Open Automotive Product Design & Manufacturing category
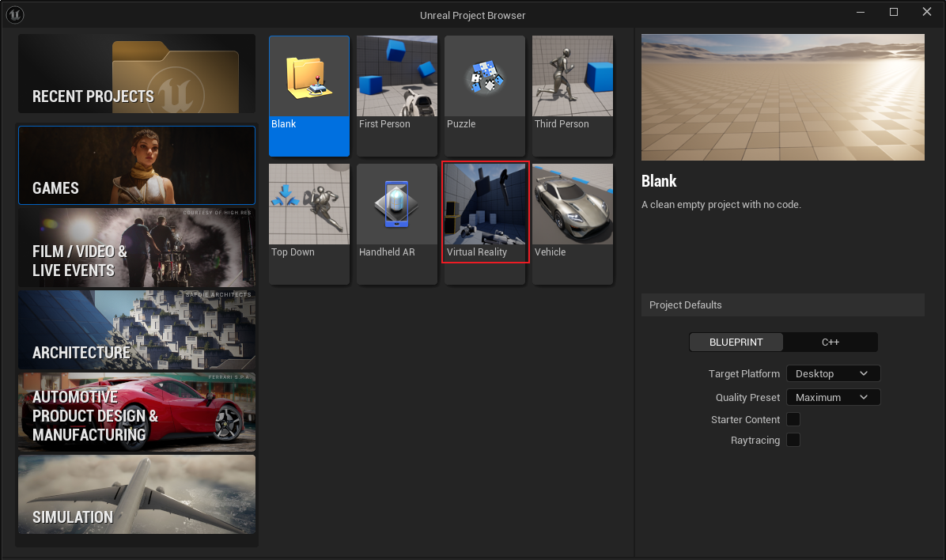This screenshot has width=946, height=560. coord(137,412)
